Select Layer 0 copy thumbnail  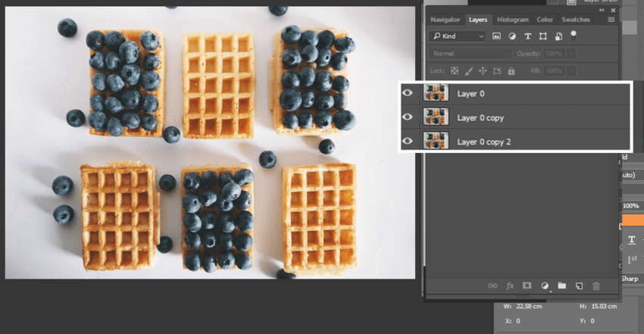[x=436, y=117]
